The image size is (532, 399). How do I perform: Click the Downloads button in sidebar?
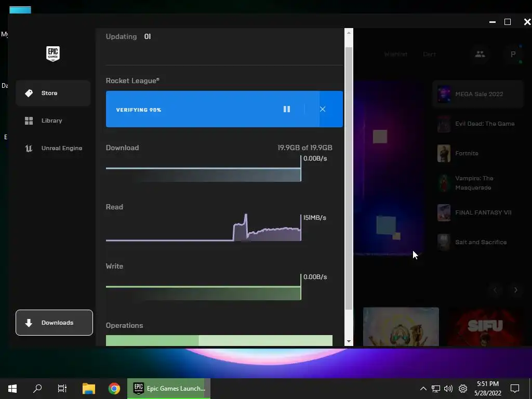54,323
